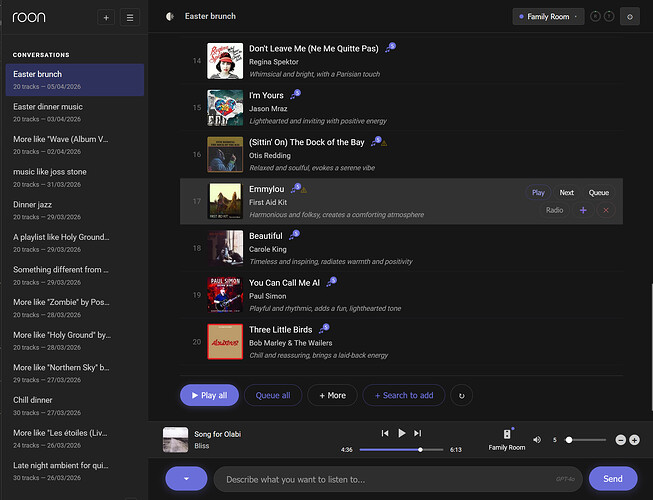Open the hamburger menu in the sidebar header
Viewport: 653px width, 500px height.
pos(130,17)
